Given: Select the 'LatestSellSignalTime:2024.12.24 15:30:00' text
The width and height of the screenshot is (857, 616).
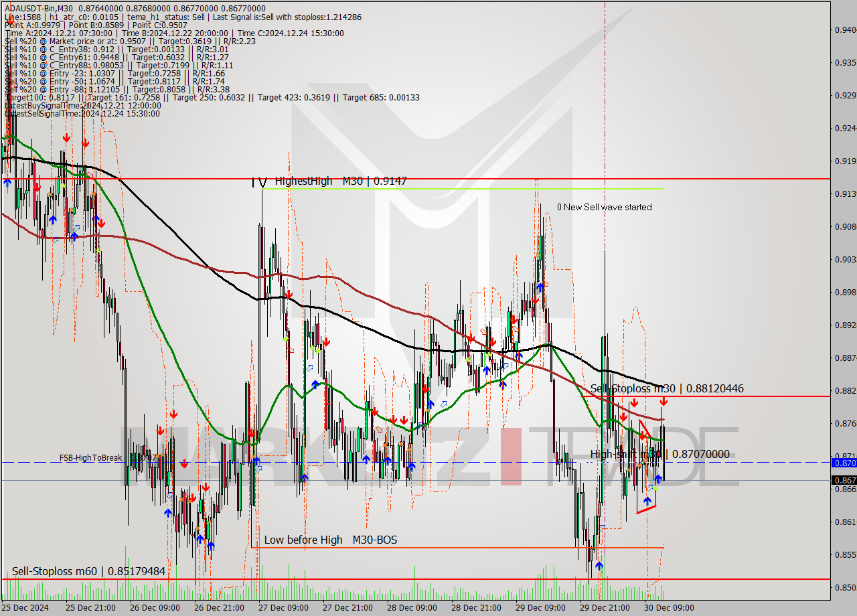Looking at the screenshot, I should point(82,113).
